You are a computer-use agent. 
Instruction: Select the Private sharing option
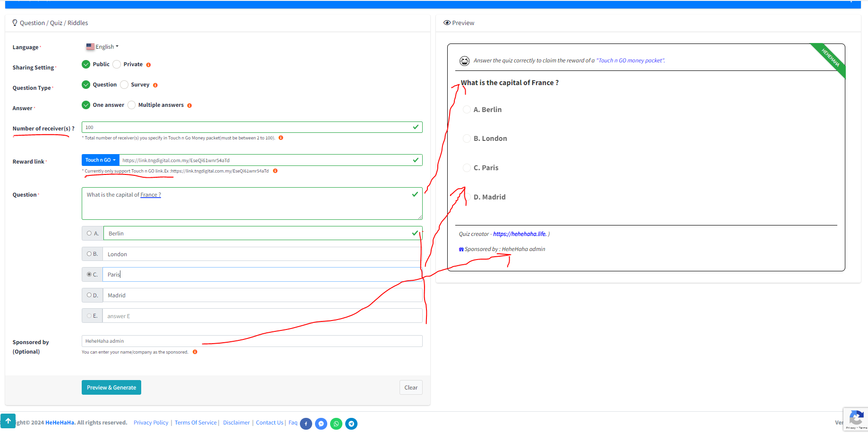(117, 64)
